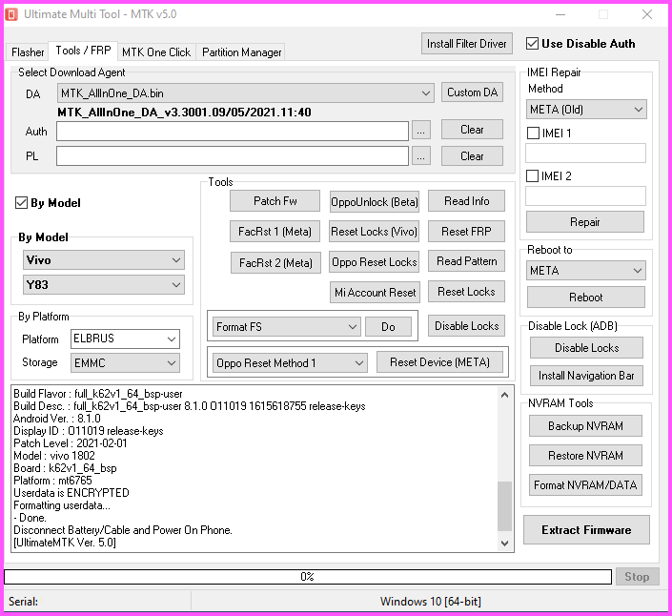Click the Do button

(x=388, y=327)
